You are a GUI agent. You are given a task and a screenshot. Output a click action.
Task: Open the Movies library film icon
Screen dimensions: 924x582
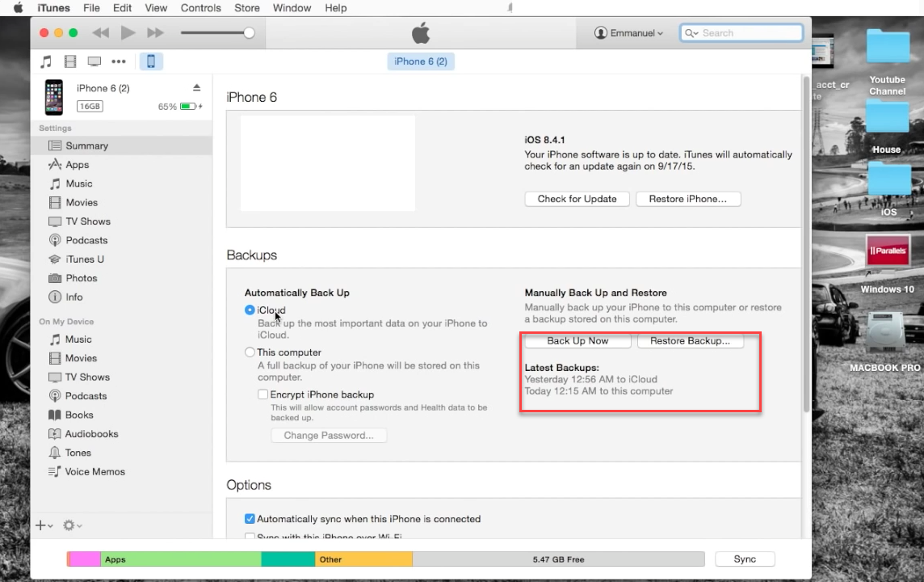point(70,61)
